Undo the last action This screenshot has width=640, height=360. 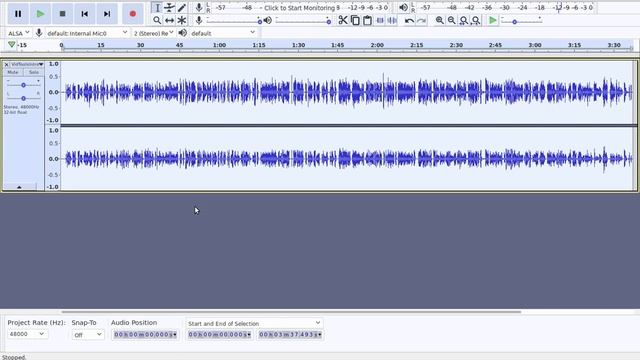click(409, 20)
